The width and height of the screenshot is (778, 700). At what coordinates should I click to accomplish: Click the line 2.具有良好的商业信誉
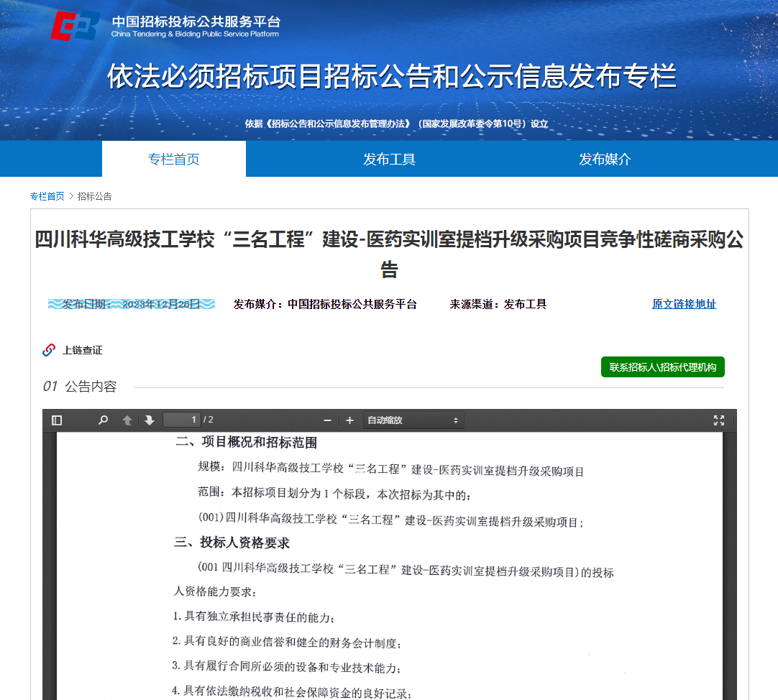coord(287,643)
